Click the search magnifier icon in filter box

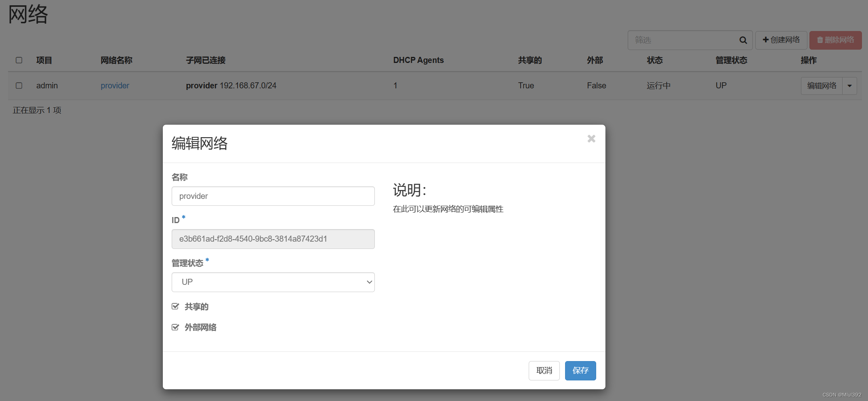click(743, 40)
